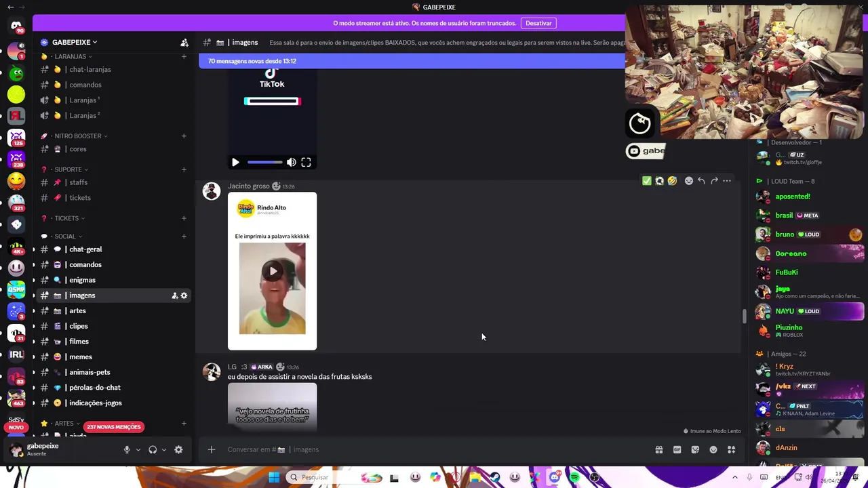Toggle mute on the TikTok video volume
868x488 pixels.
click(x=291, y=162)
